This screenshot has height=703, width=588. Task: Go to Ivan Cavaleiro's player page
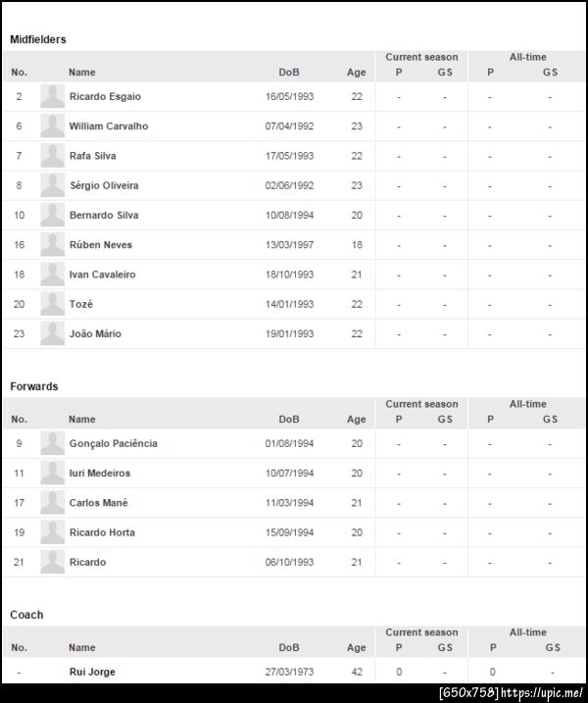click(102, 275)
